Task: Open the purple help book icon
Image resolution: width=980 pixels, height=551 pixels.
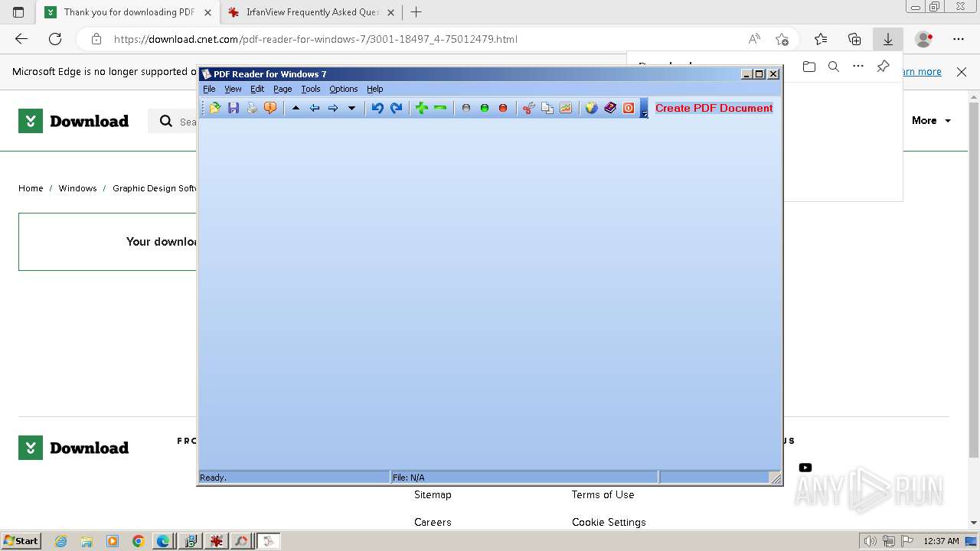Action: (x=610, y=108)
